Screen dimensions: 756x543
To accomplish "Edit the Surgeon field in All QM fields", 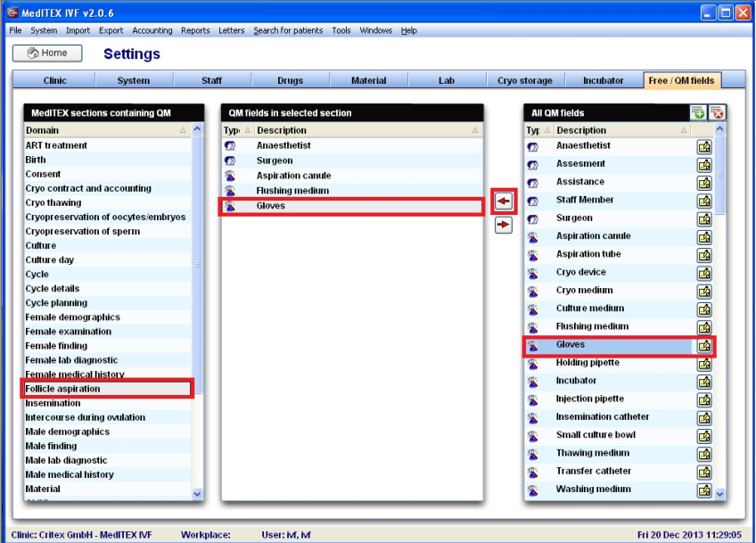I will 704,219.
